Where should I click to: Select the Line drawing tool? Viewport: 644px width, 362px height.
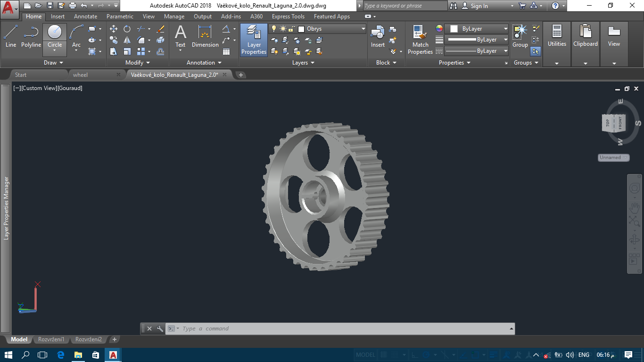pyautogui.click(x=11, y=37)
